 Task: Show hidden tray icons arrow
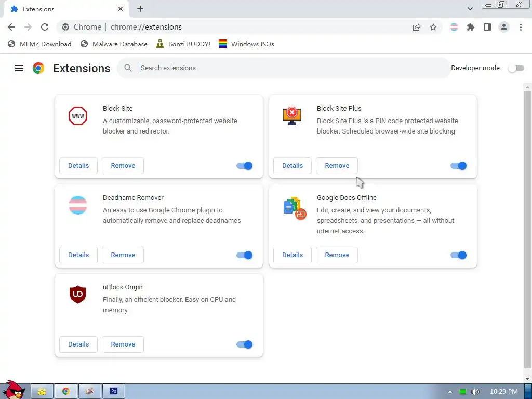[450, 392]
